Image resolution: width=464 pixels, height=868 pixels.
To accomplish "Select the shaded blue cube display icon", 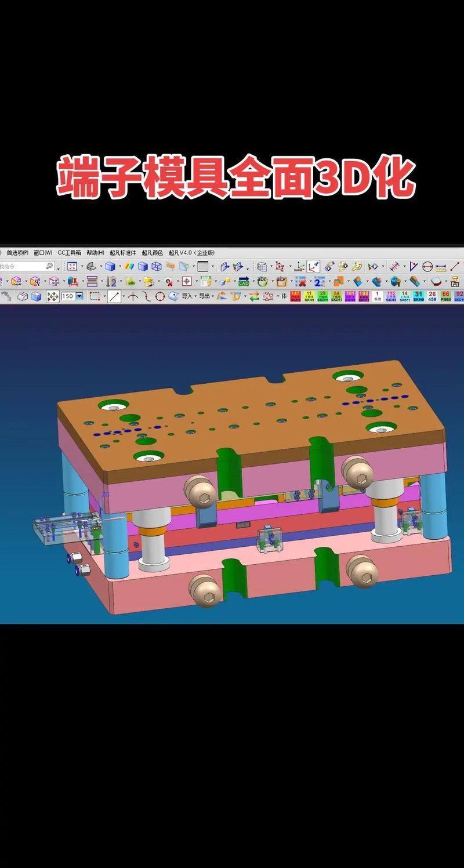I will coord(110,267).
